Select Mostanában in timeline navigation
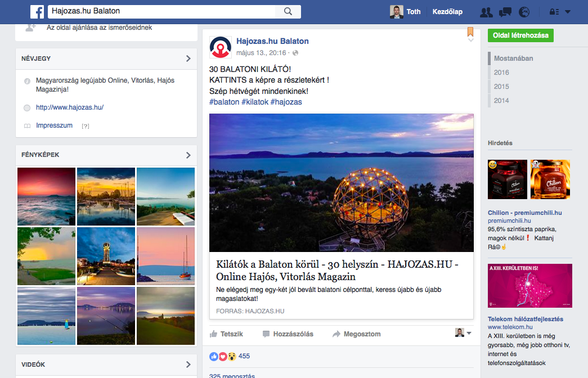 [x=513, y=58]
